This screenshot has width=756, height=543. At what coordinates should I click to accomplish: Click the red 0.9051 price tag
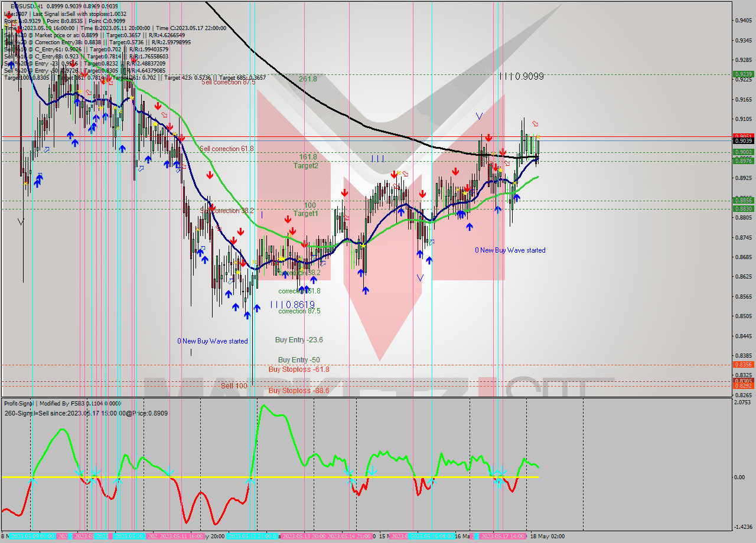[x=743, y=136]
